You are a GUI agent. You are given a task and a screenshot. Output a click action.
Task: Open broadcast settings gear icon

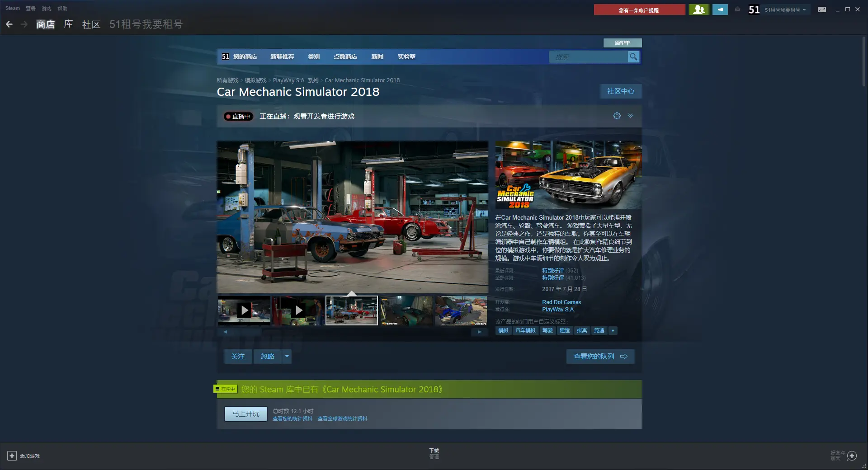617,116
